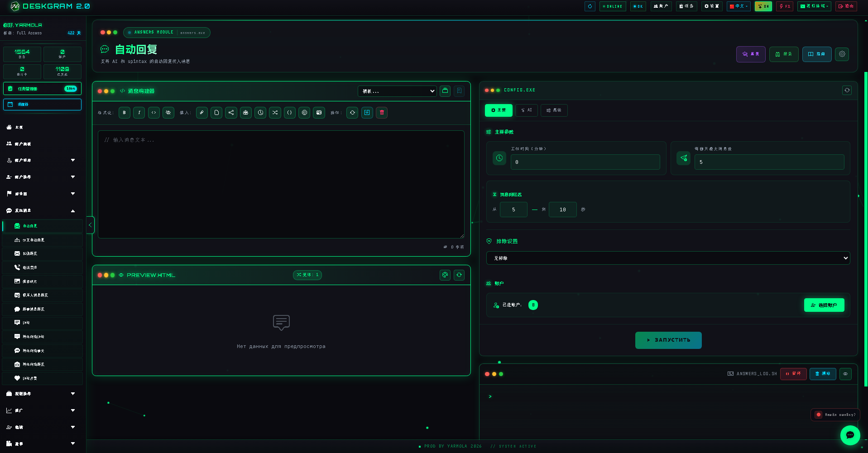Click the ЗАПУСТИТЬ launch button
Viewport: 868px width, 453px height.
[x=668, y=340]
